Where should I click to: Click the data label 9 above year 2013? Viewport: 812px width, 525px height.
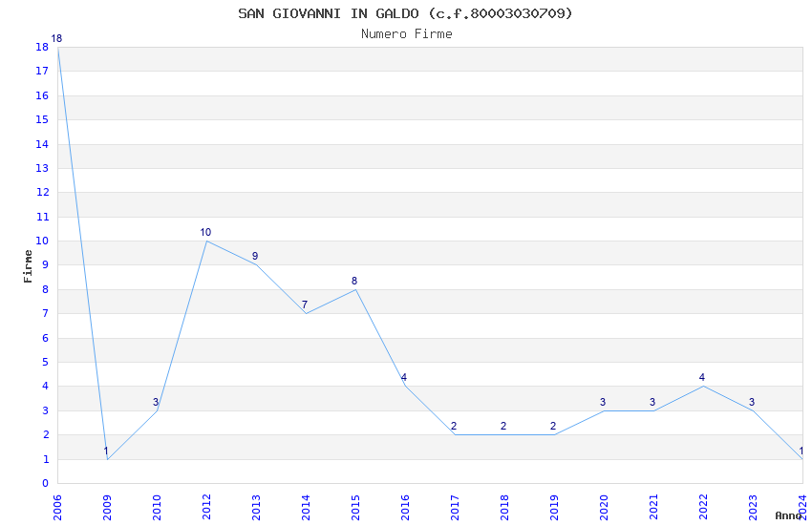pyautogui.click(x=255, y=256)
